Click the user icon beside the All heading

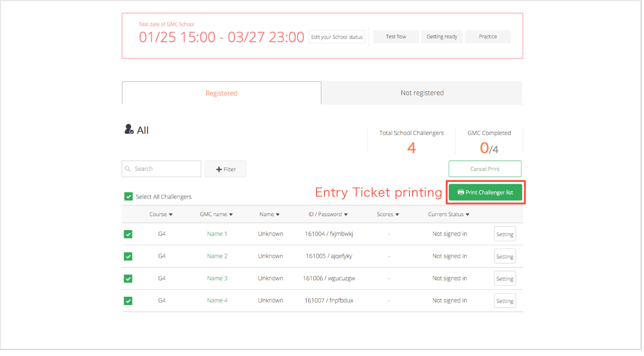coord(129,130)
